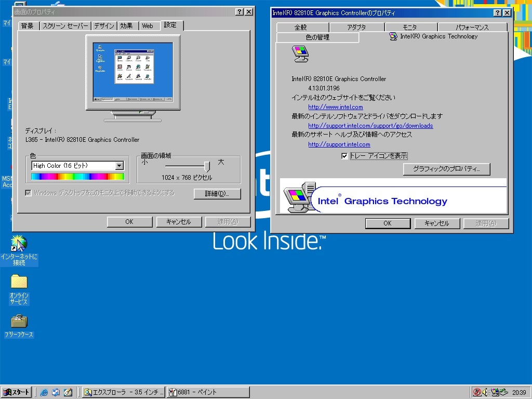Switch to the モニタ tab
This screenshot has width=532, height=399.
pyautogui.click(x=411, y=26)
